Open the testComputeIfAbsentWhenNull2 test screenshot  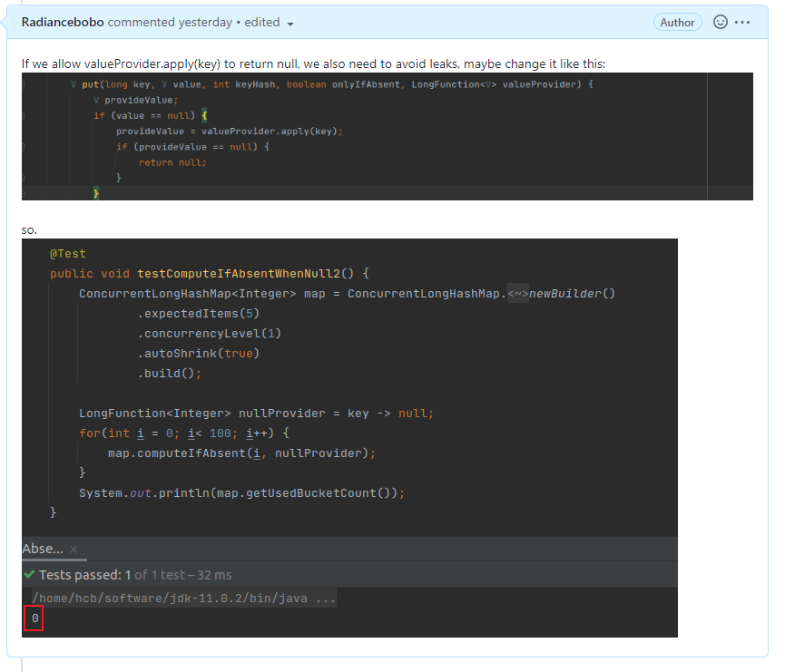[x=349, y=438]
